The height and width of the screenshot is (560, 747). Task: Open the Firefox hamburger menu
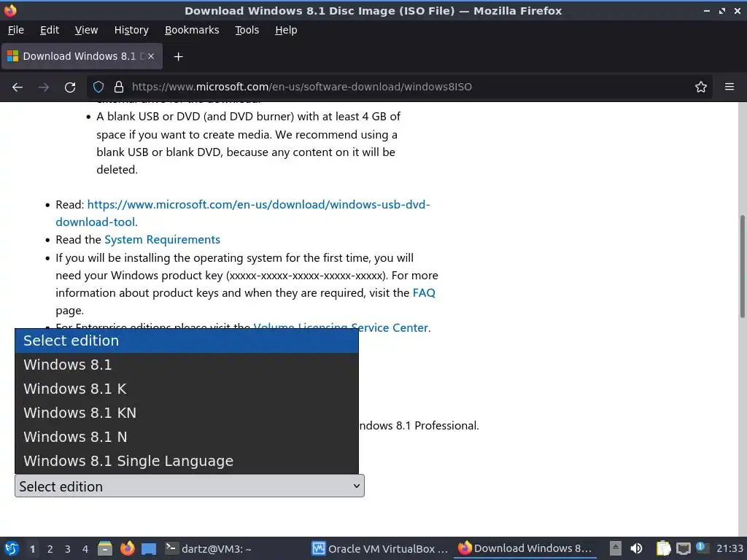[x=729, y=87]
